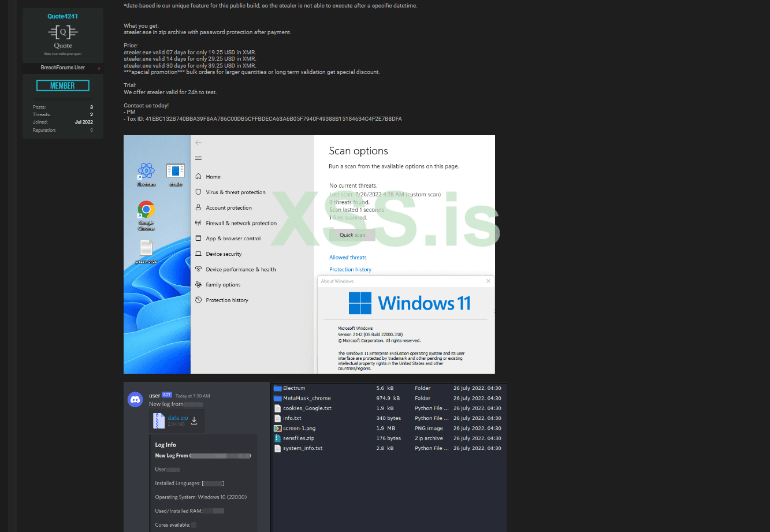770x532 pixels.
Task: Click the 'MetaMask_chrome' folder name
Action: click(307, 398)
